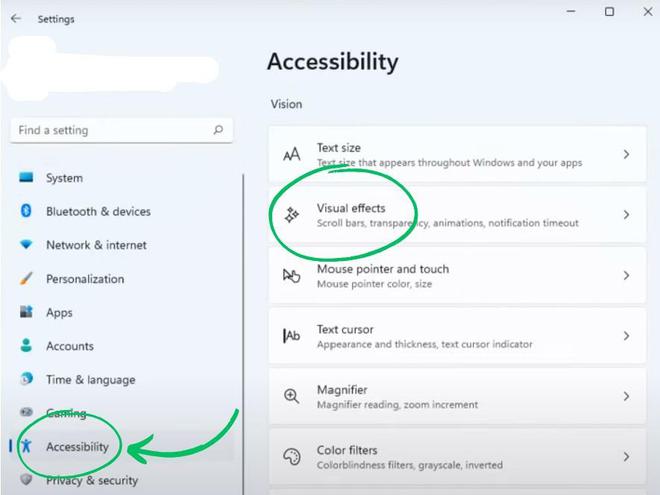Open Mouse pointer and touch chevron

626,275
